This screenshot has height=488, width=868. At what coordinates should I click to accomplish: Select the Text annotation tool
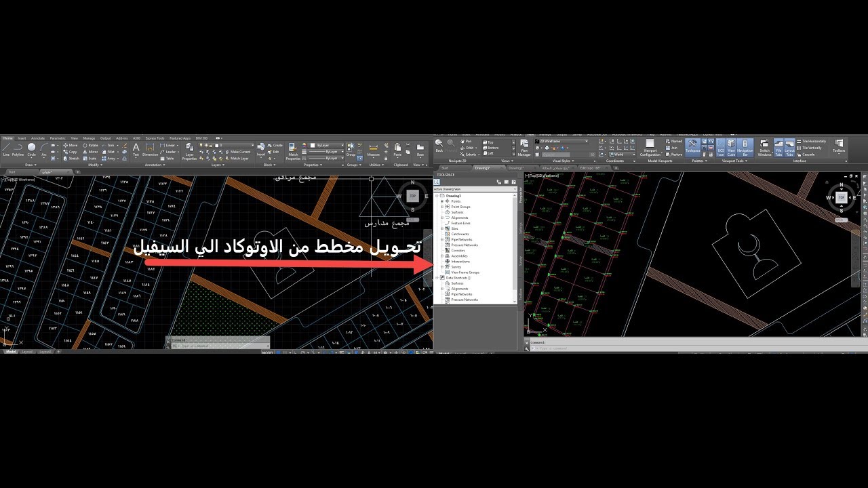(x=136, y=149)
